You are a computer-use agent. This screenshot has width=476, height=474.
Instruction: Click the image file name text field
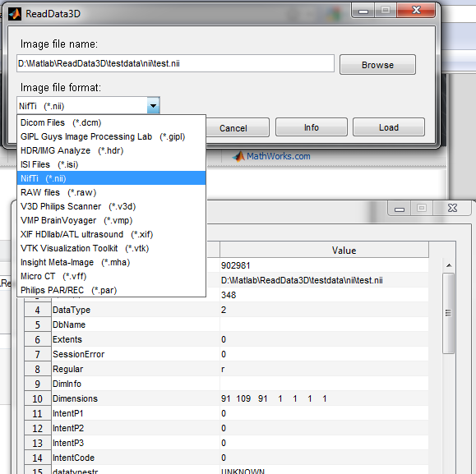coord(175,63)
